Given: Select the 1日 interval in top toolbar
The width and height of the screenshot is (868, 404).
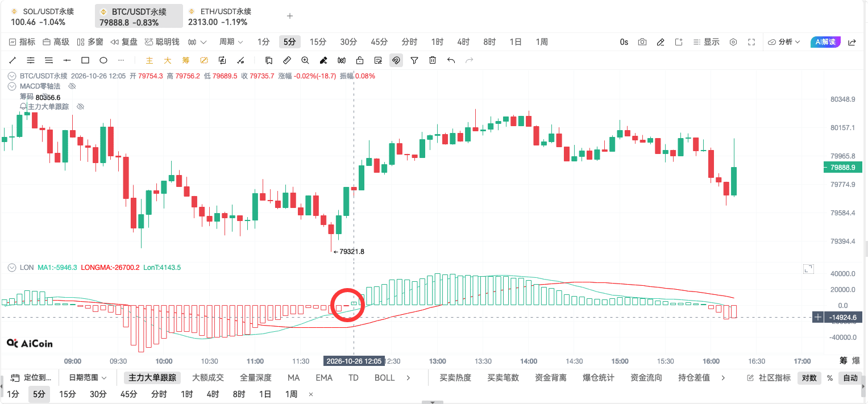Looking at the screenshot, I should [516, 42].
